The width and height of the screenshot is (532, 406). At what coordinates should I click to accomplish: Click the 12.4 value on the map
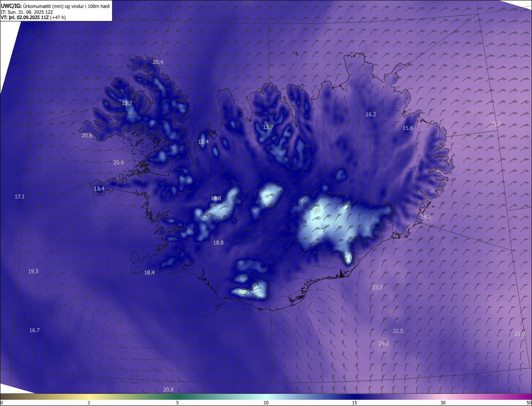[x=203, y=142]
